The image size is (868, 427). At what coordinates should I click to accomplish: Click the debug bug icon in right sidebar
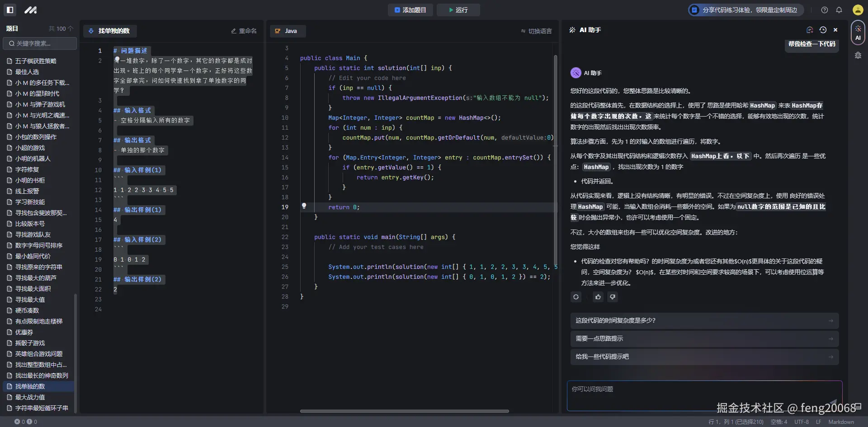click(858, 56)
